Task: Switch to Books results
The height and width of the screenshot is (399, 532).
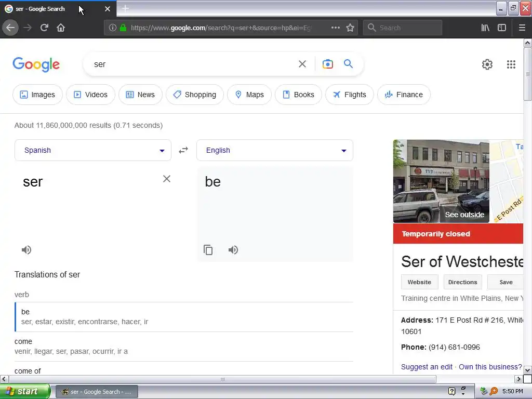Action: [x=298, y=95]
